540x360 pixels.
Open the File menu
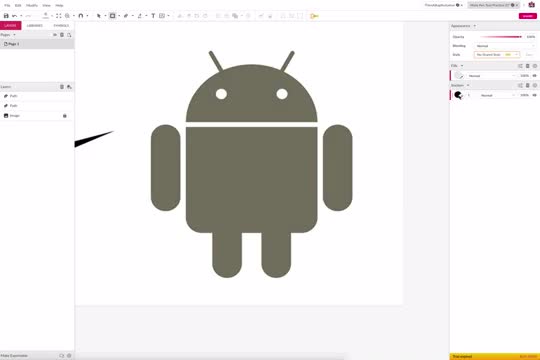(7, 6)
